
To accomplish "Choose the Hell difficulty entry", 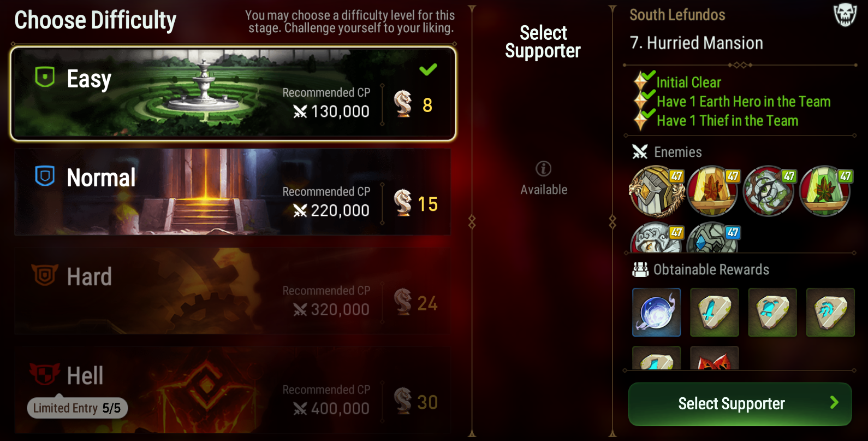I will pyautogui.click(x=233, y=390).
